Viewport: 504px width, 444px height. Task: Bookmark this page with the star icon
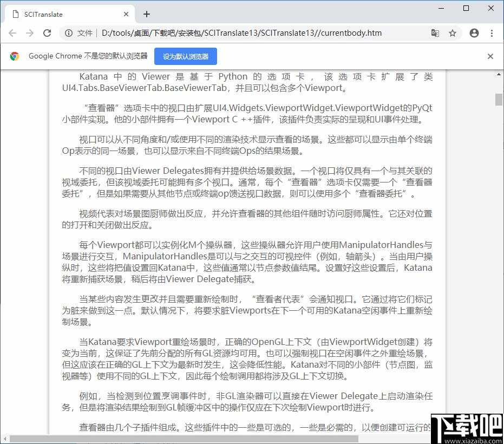(453, 33)
